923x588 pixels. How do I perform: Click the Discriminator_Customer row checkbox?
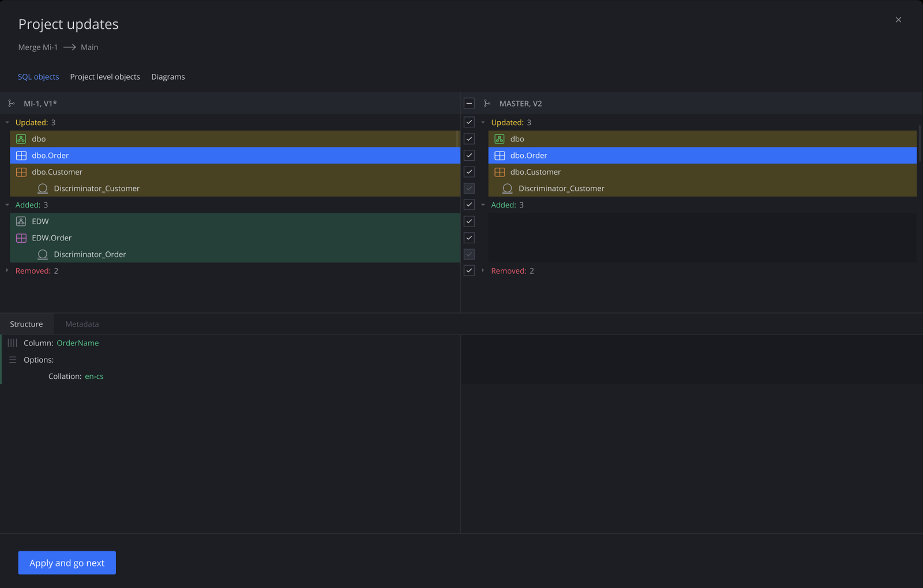point(469,189)
